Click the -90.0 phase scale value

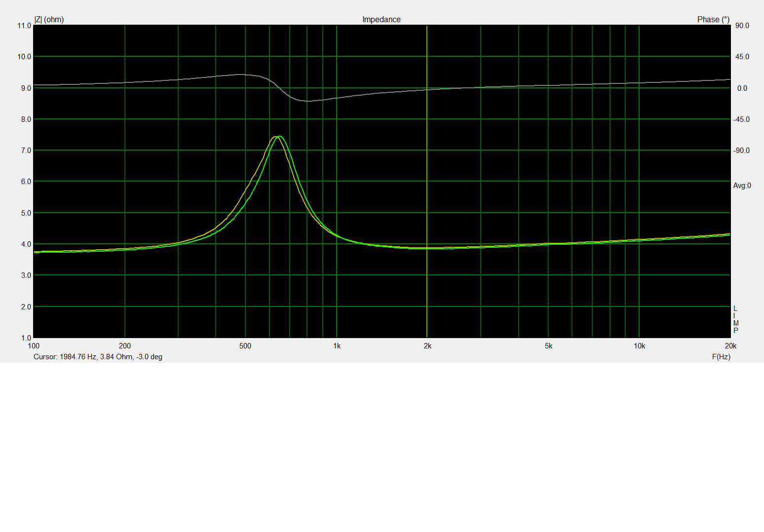[x=741, y=151]
